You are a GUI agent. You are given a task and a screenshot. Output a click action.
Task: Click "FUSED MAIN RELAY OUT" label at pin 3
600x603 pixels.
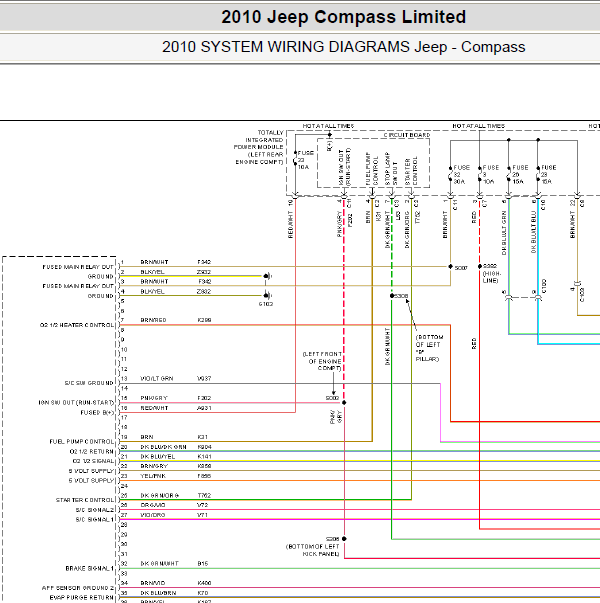(x=78, y=286)
